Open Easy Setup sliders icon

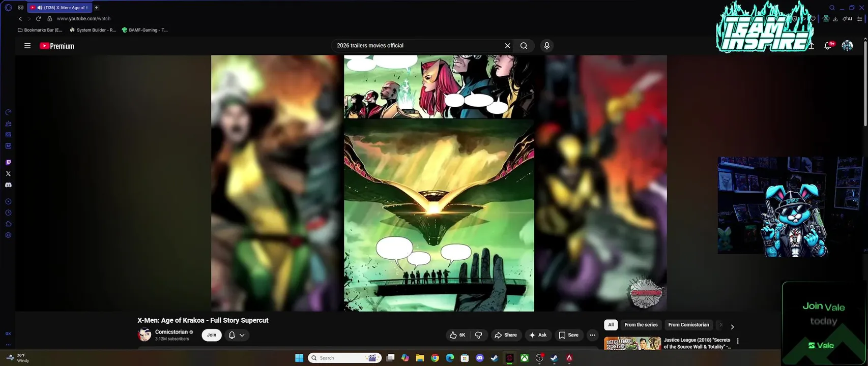(860, 19)
